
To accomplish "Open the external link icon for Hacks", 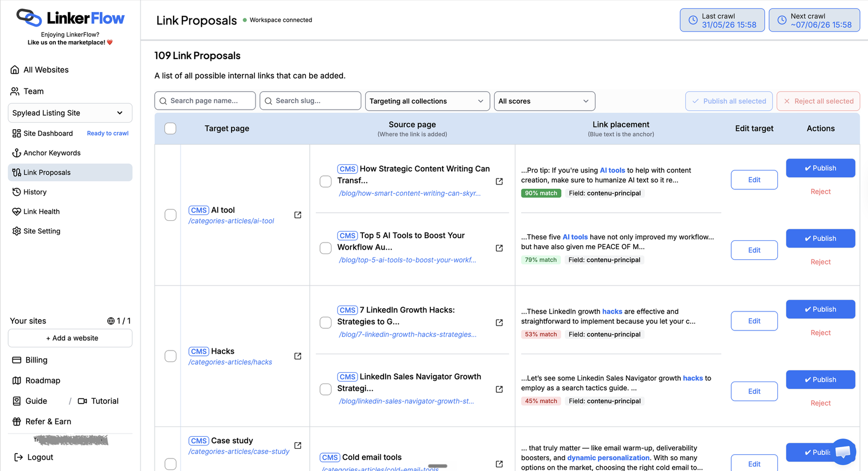I will [298, 356].
